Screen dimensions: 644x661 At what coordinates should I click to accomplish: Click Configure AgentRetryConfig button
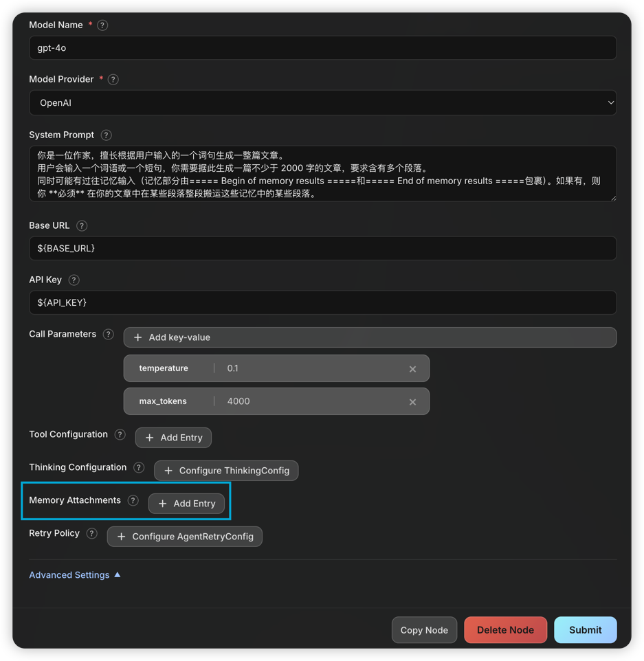click(185, 537)
